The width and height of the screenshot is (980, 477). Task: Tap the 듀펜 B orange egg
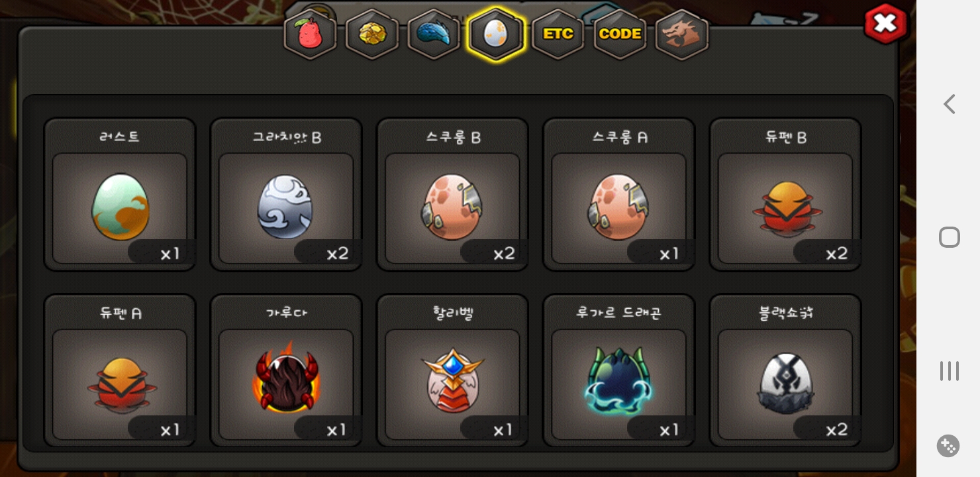coord(785,195)
